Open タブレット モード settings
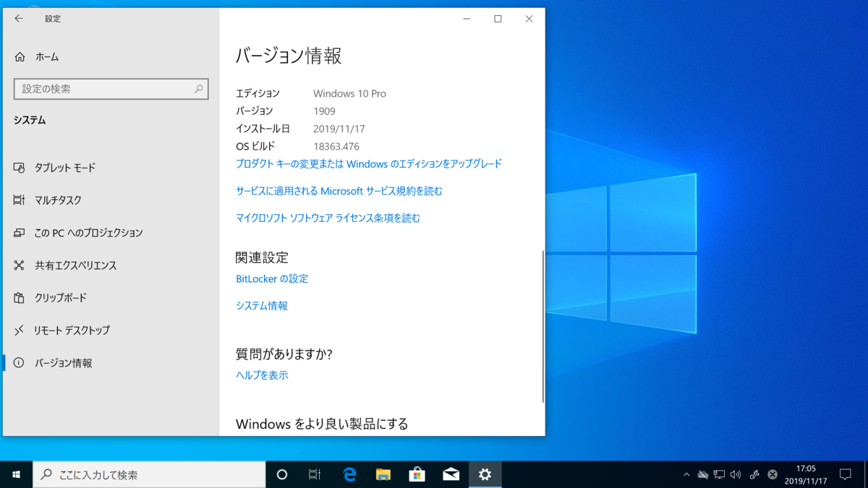The image size is (868, 488). coord(55,168)
